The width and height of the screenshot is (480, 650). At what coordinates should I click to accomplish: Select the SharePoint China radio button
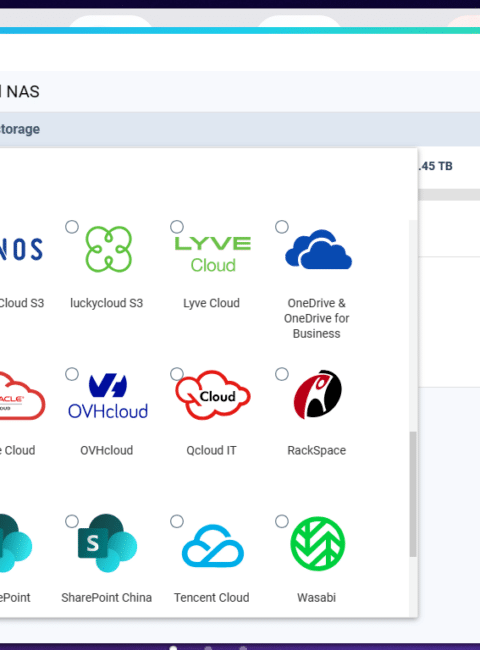[72, 521]
